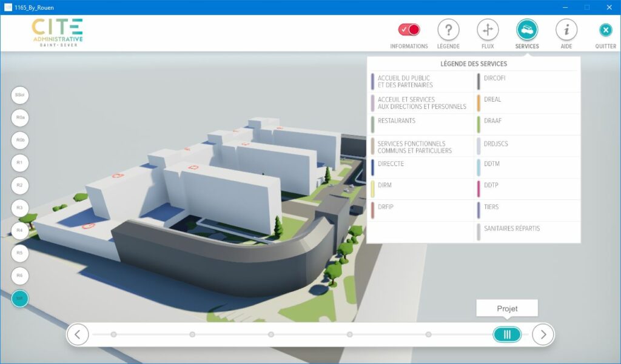Image resolution: width=621 pixels, height=364 pixels.
Task: Select the third timeline marker dot
Action: (271, 334)
